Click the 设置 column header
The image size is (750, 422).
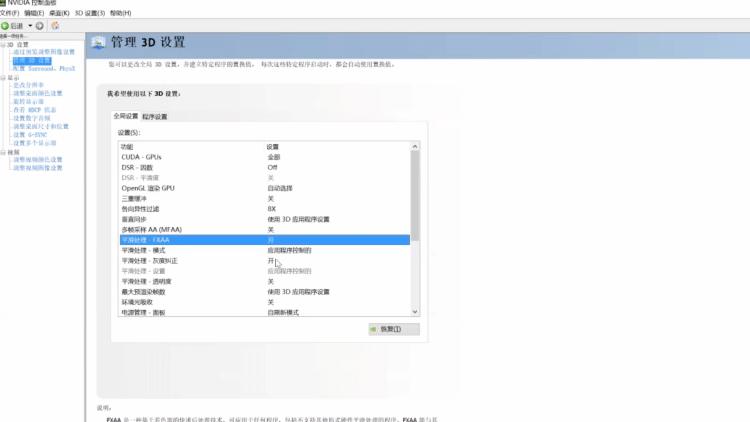[x=273, y=147]
